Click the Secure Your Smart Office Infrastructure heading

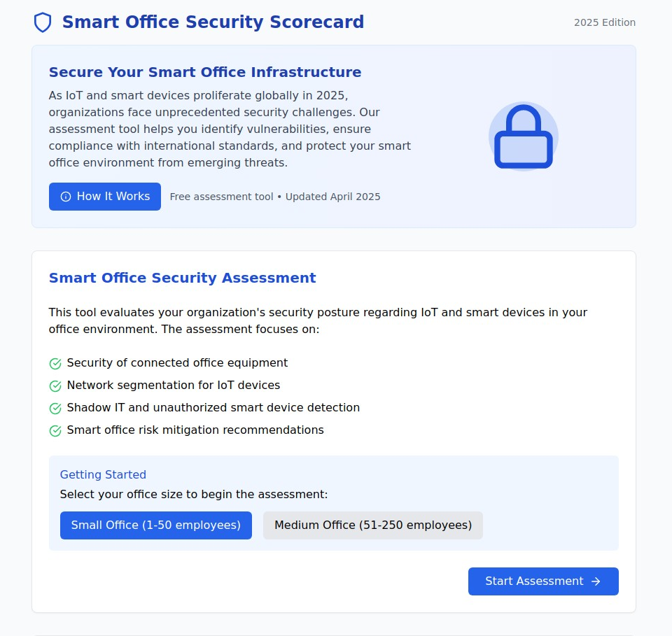(205, 72)
